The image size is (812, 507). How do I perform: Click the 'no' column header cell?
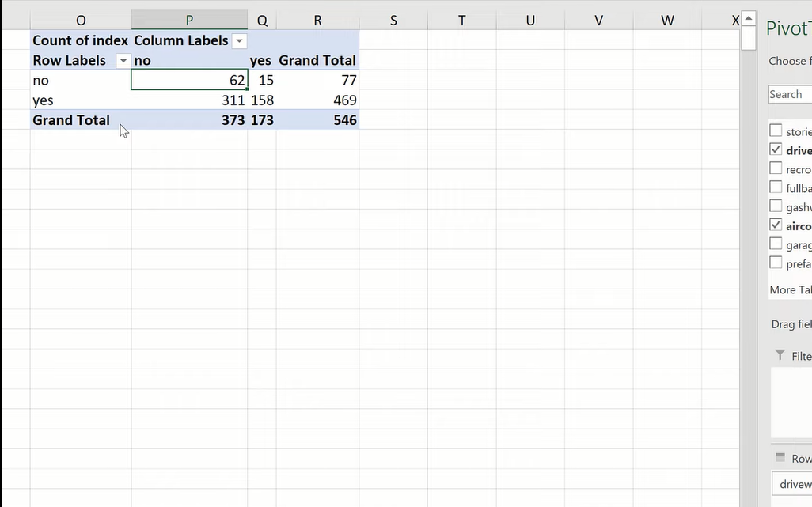tap(189, 60)
